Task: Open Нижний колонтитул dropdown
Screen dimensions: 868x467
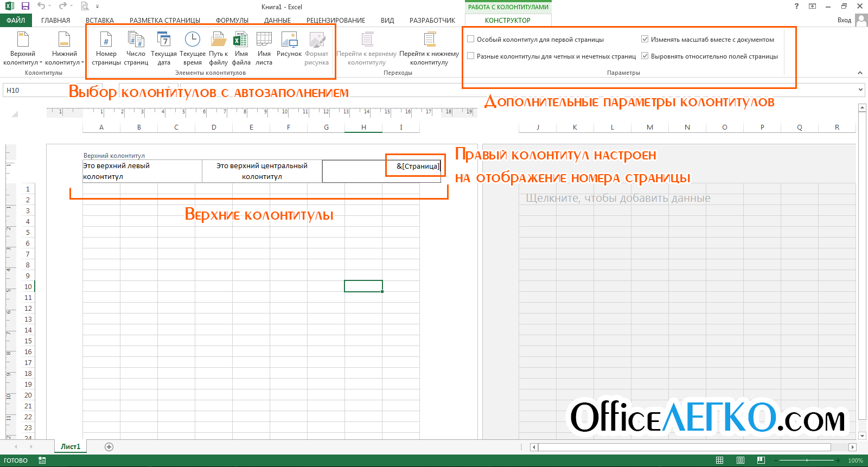Action: point(65,49)
